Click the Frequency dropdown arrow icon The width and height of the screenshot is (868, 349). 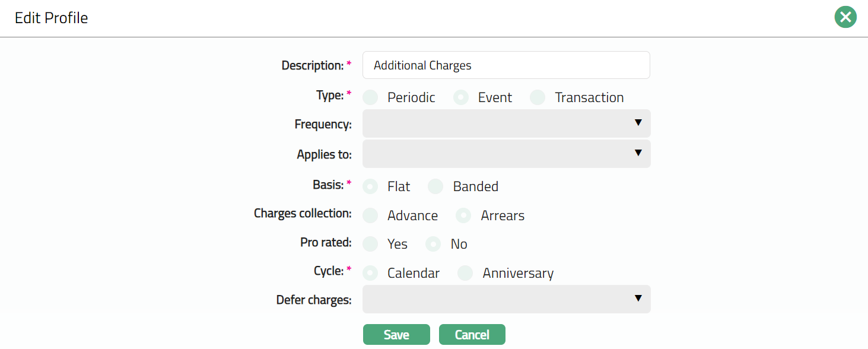[638, 123]
